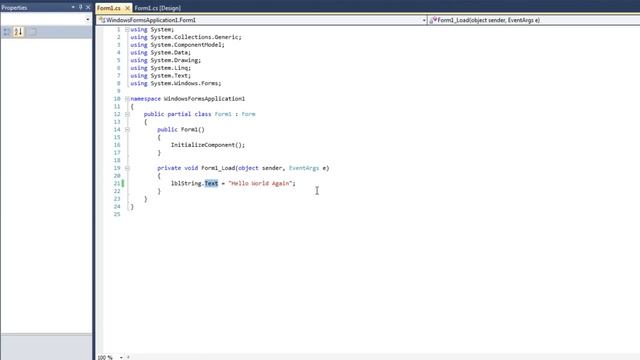Screen dimensions: 640x360
Task: Collapse the public Form1() constructor block
Action: (x=127, y=129)
